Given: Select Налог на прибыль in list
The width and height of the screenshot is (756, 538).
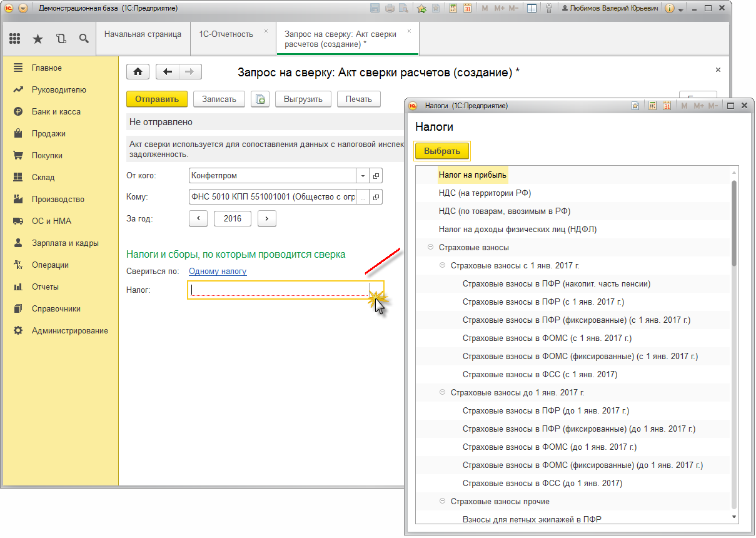Looking at the screenshot, I should [473, 175].
